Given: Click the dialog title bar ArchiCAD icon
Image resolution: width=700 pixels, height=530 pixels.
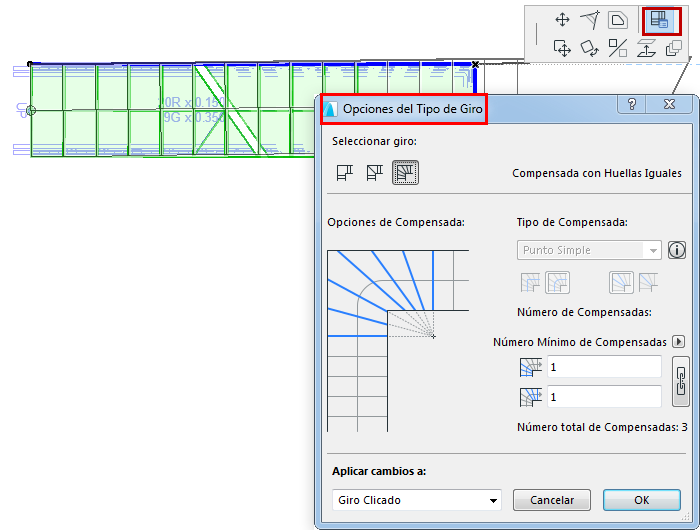Looking at the screenshot, I should 330,109.
